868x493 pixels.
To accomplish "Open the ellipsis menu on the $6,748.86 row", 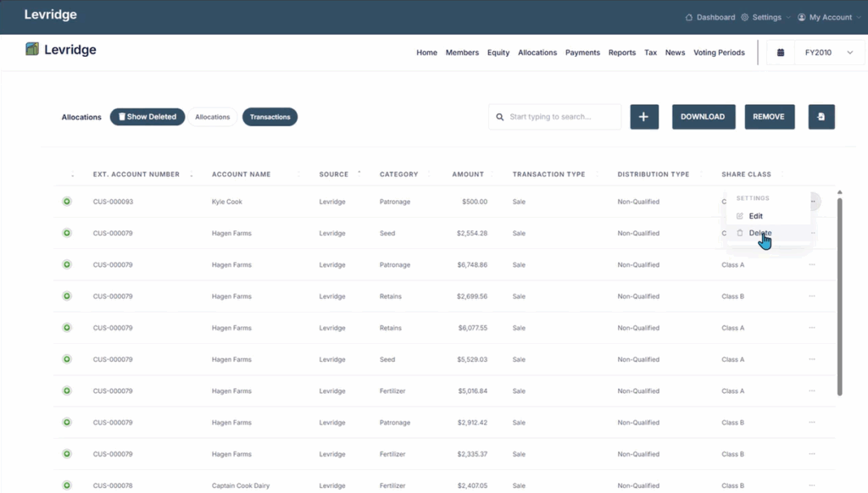I will click(812, 264).
